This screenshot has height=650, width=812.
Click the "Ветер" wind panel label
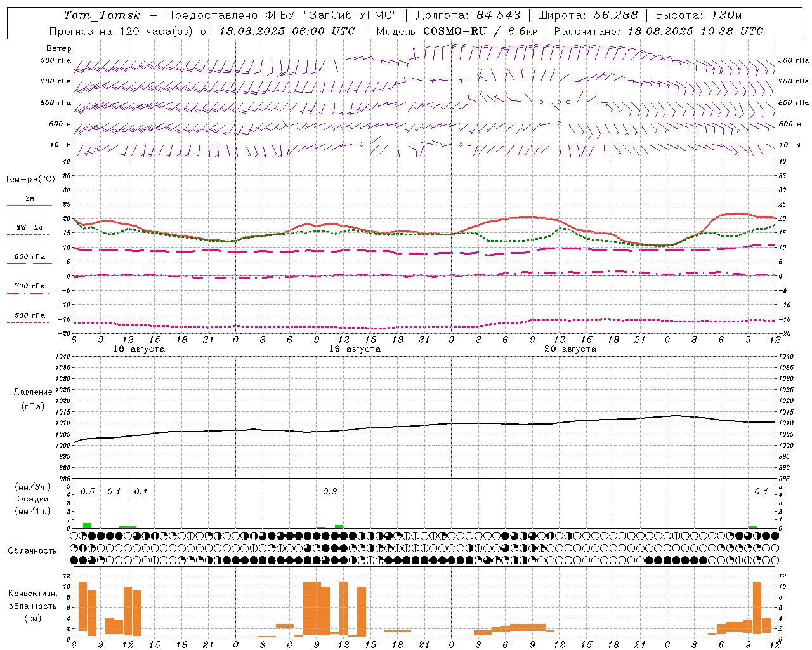click(x=59, y=48)
